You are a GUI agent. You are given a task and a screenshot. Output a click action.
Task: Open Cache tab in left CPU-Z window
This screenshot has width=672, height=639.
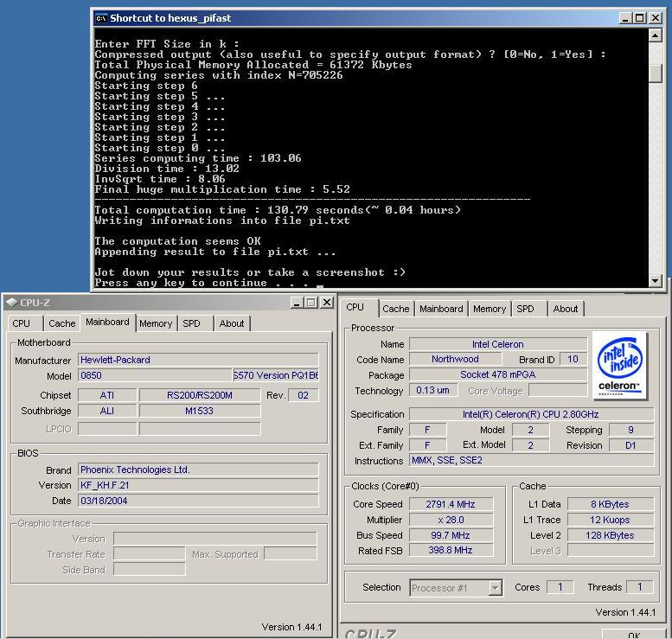[61, 323]
